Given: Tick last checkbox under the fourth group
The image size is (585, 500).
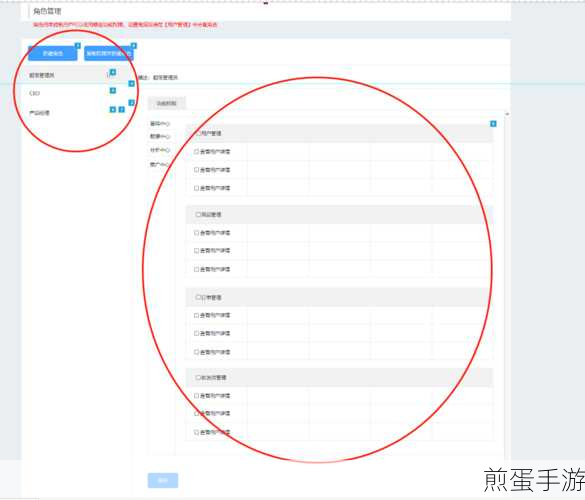Looking at the screenshot, I should [197, 432].
